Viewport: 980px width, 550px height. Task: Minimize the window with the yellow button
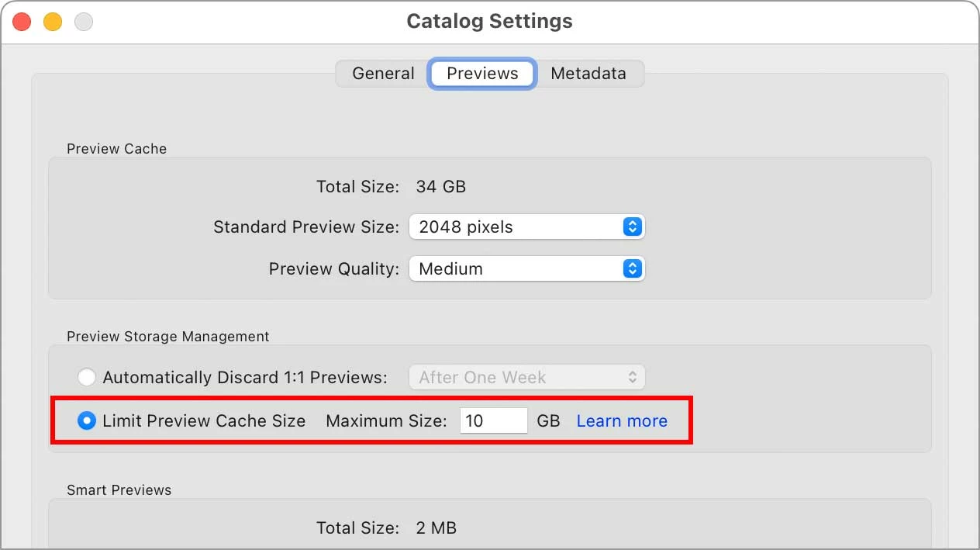click(53, 22)
